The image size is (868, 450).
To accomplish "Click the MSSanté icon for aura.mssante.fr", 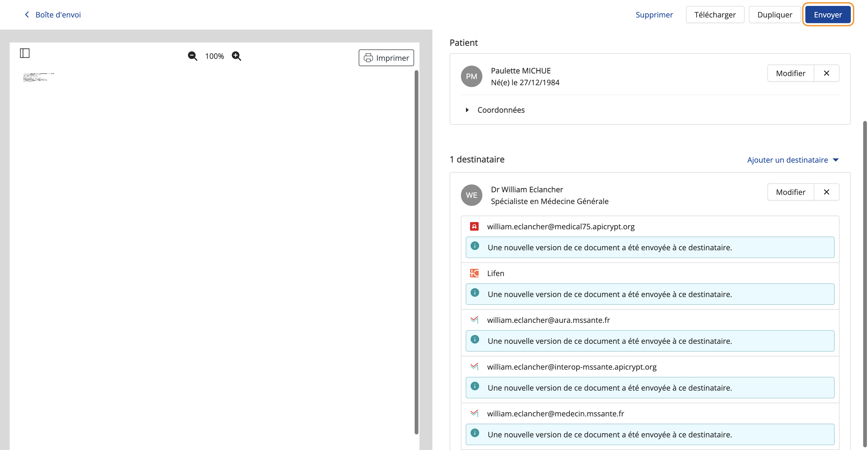I will pyautogui.click(x=474, y=320).
